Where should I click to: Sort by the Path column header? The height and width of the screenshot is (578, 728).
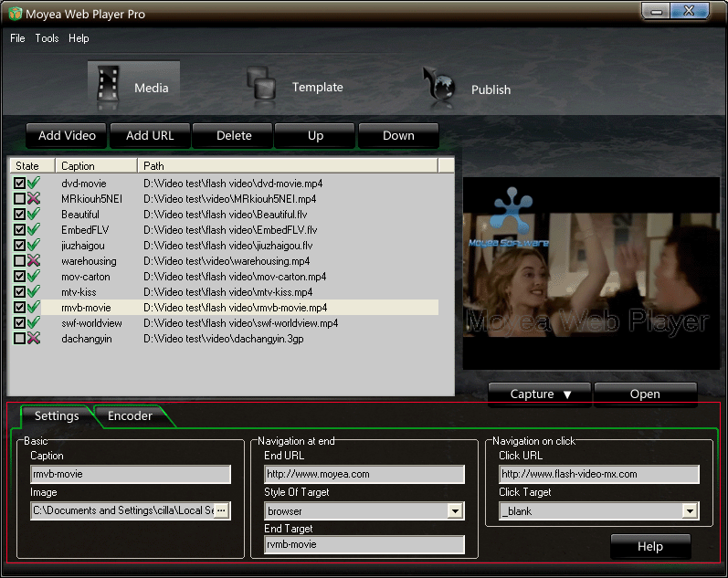click(288, 166)
